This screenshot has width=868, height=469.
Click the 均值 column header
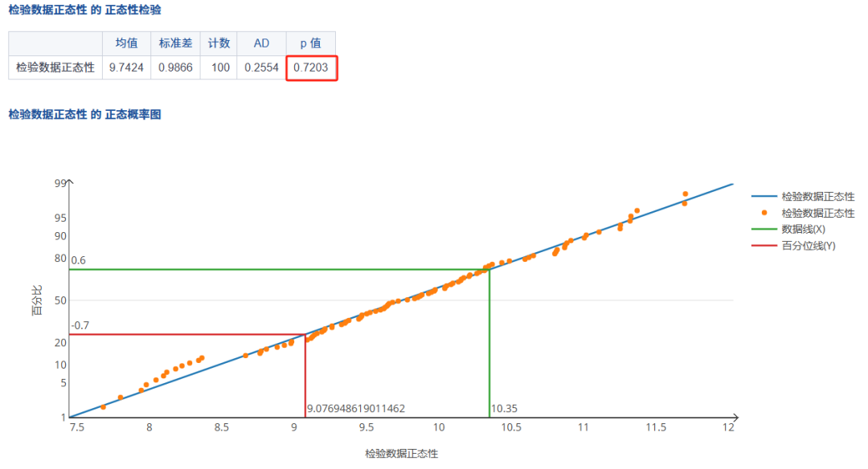126,43
